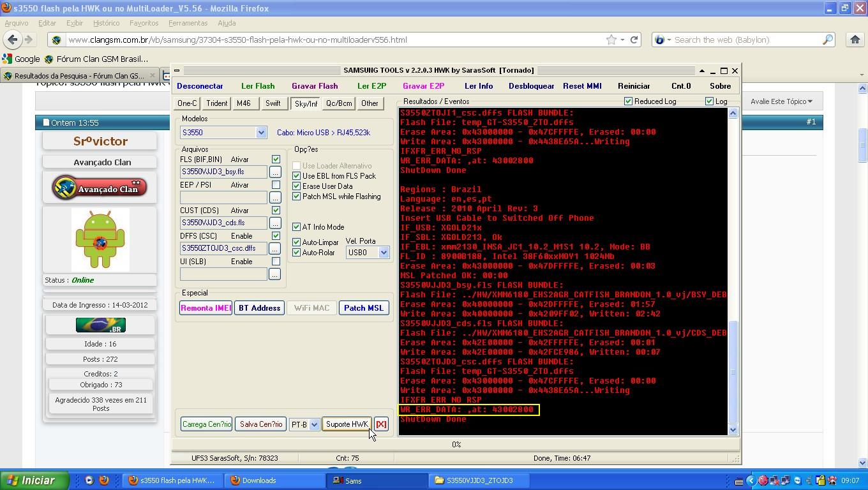This screenshot has height=490, width=868.
Task: Click Firefox back navigation arrow
Action: 12,40
